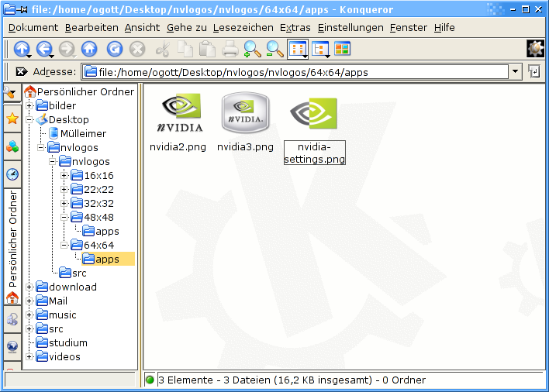Toggle the sticky pin in title bar

[22, 9]
